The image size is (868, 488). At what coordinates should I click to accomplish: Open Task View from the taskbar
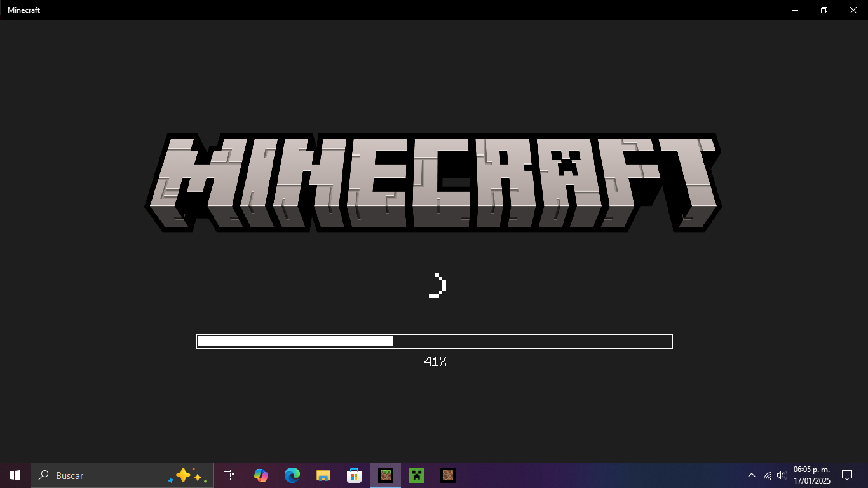229,475
